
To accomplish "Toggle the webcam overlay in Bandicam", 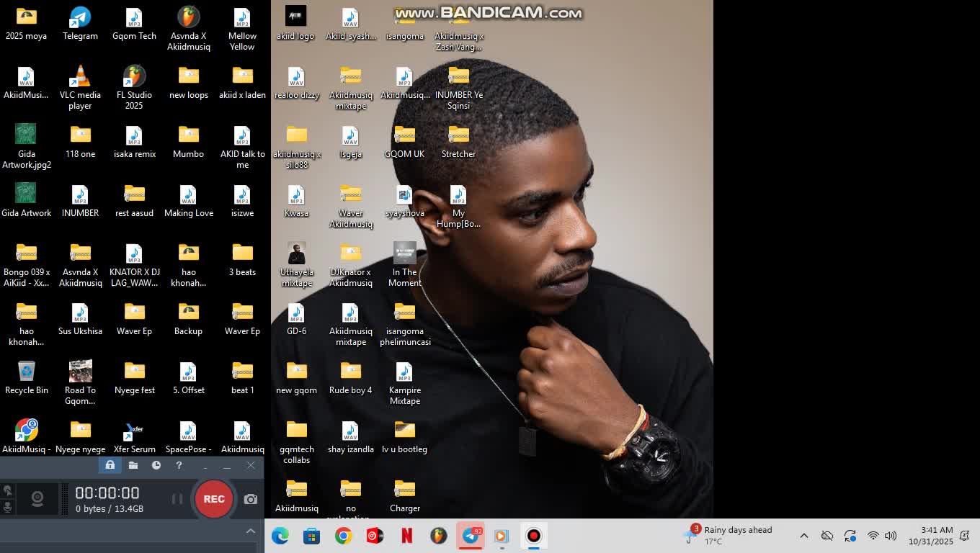I will click(x=37, y=499).
